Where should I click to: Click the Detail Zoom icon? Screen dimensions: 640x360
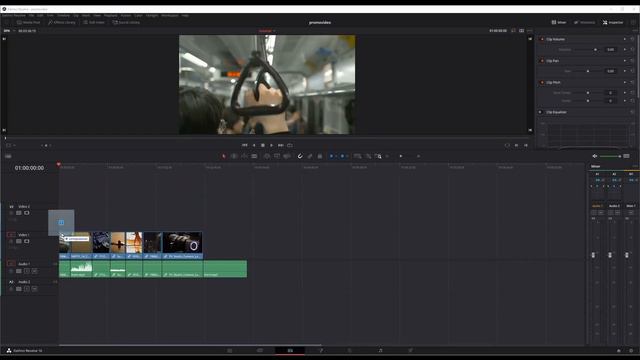(368, 156)
